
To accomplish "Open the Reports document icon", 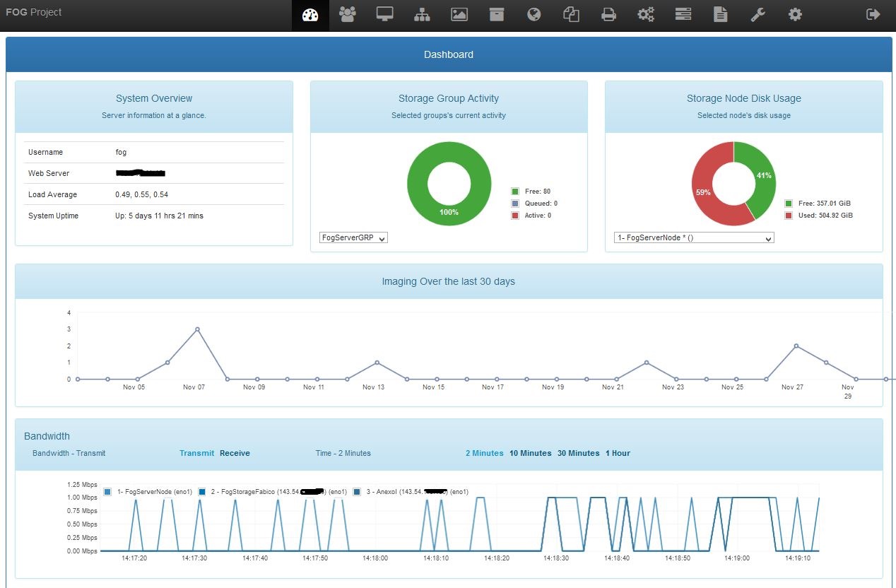I will tap(720, 14).
